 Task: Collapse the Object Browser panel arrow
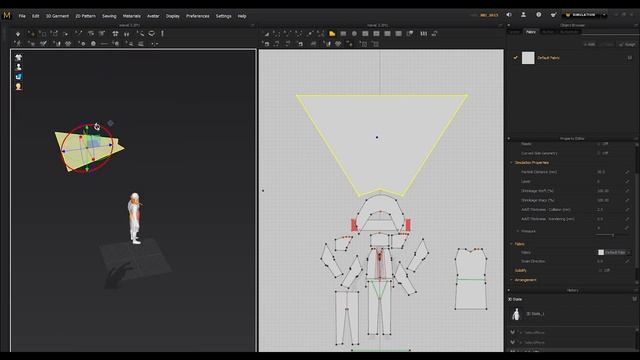click(x=509, y=25)
